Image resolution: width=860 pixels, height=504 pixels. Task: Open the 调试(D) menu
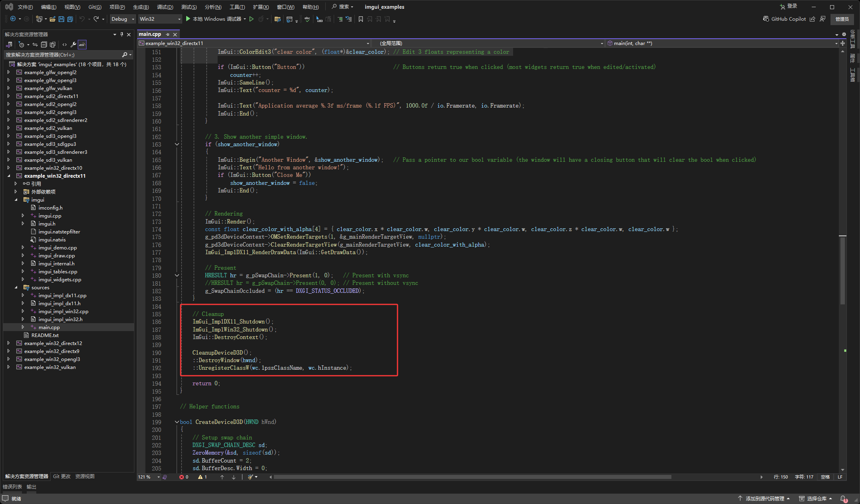coord(165,7)
